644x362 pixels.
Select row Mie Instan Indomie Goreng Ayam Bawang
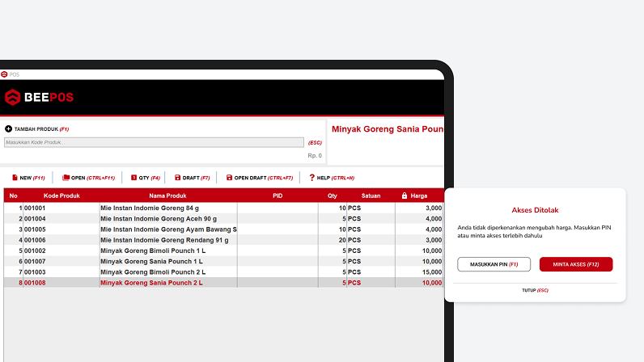(x=224, y=229)
